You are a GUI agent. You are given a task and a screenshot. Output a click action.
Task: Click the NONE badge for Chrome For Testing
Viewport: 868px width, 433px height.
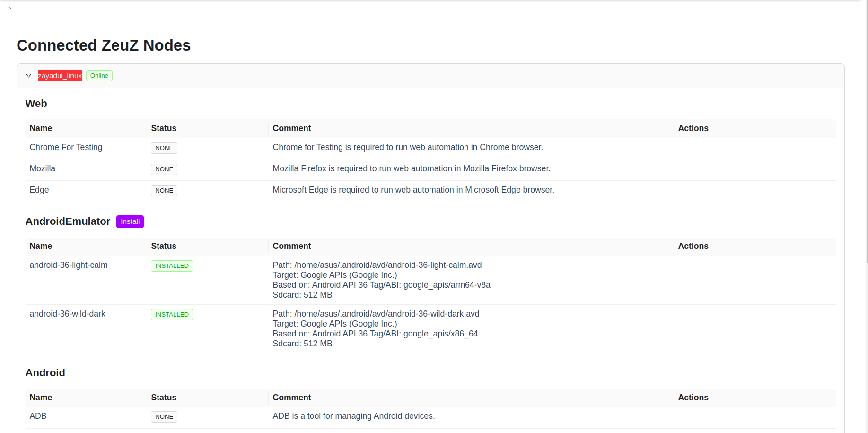164,148
